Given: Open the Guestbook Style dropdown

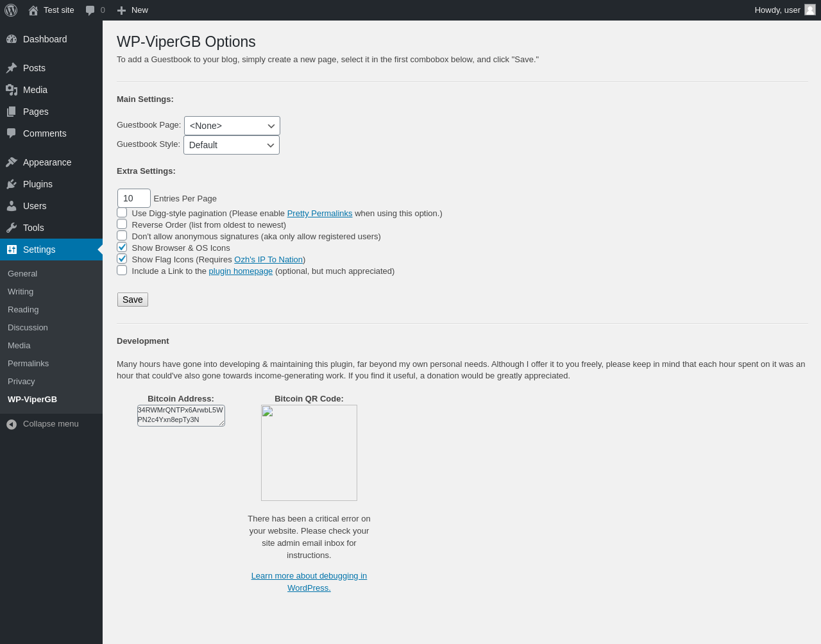Looking at the screenshot, I should click(x=232, y=145).
